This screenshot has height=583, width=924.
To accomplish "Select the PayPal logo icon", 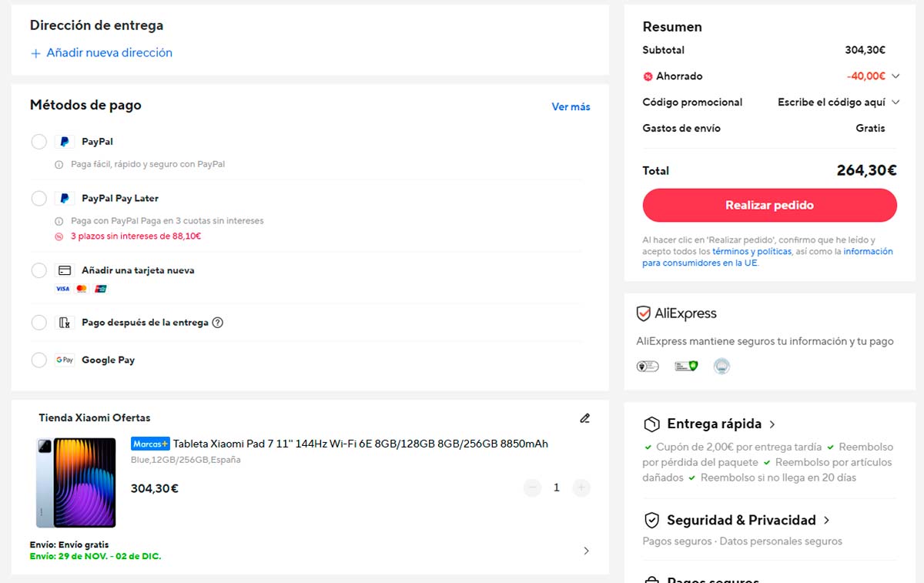I will coord(65,141).
